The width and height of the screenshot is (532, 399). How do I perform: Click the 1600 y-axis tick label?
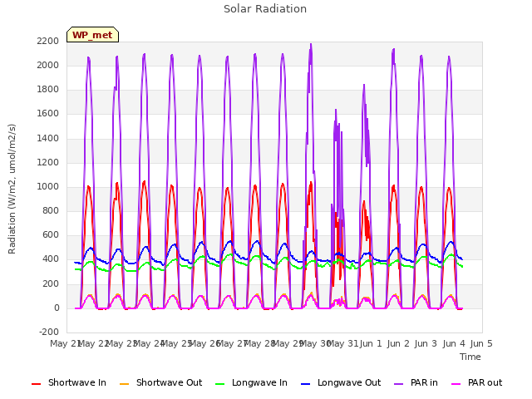click(x=48, y=114)
